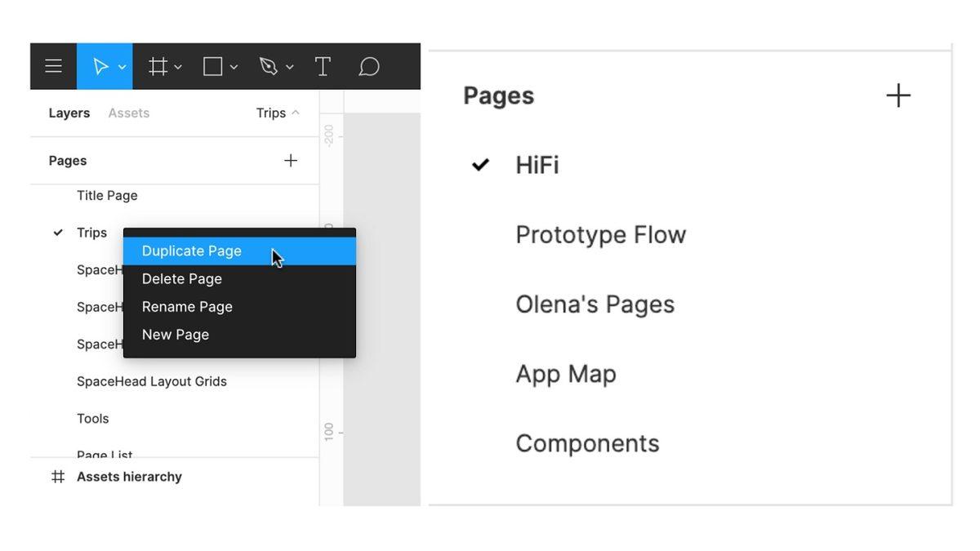Add new page in left Pages panel
This screenshot has height=551, width=980.
click(290, 161)
